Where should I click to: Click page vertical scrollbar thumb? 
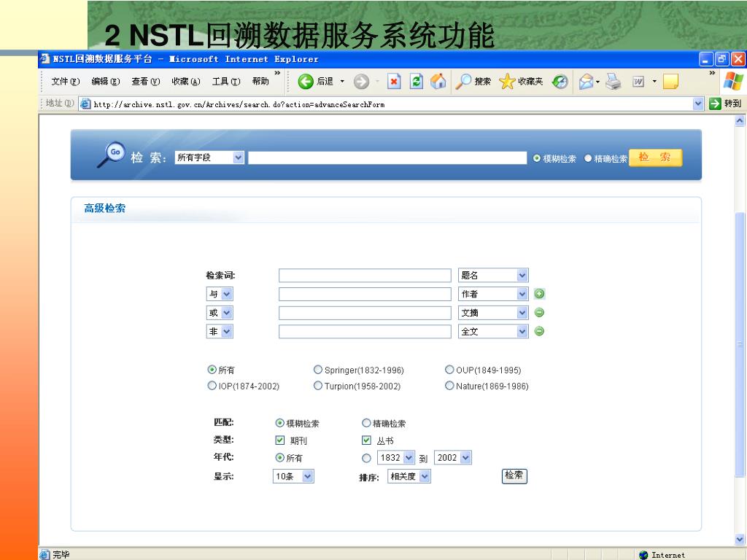[x=740, y=344]
